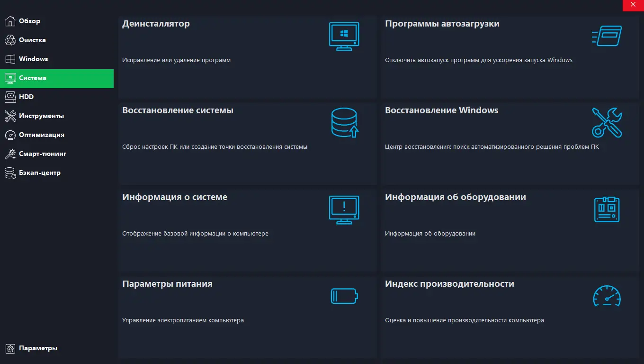Launch Программы автозагрузки from its title
This screenshot has width=644, height=364.
click(x=442, y=24)
